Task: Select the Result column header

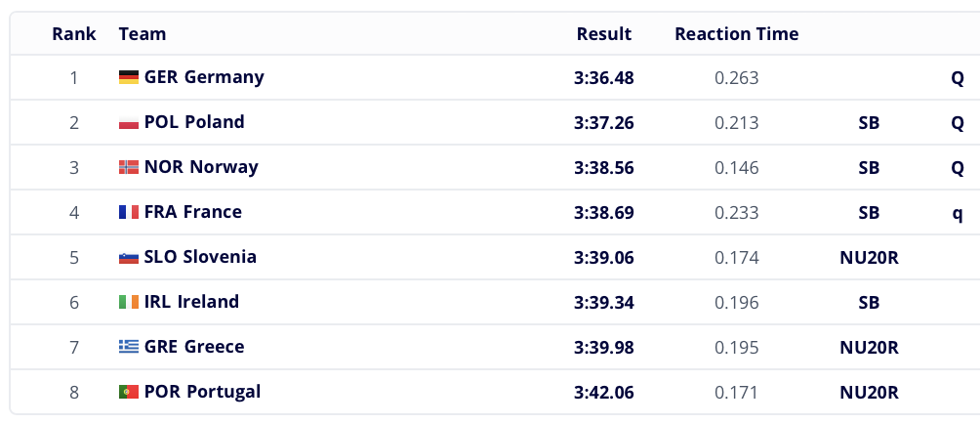Action: (604, 34)
